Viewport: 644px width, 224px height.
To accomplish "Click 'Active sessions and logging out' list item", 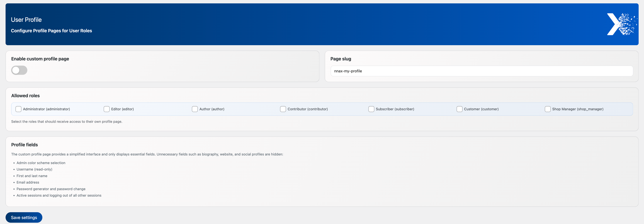I will pyautogui.click(x=59, y=195).
